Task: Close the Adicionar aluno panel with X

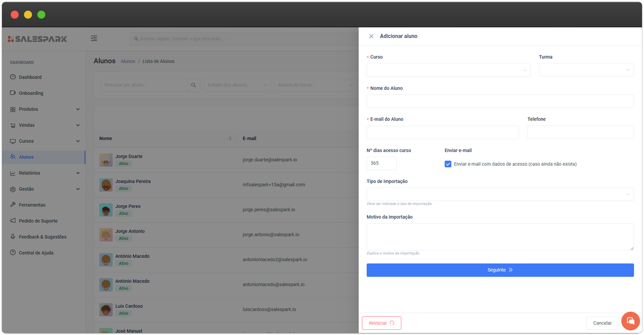Action: pos(371,36)
